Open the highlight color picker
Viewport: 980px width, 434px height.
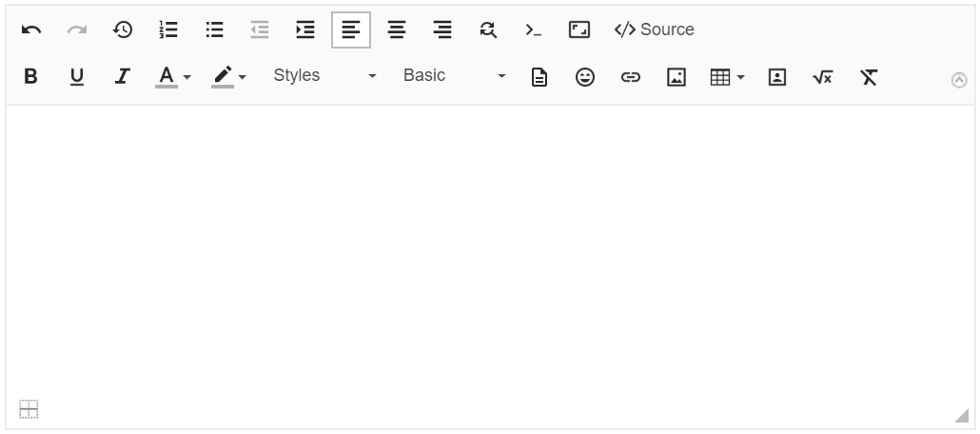(x=229, y=77)
